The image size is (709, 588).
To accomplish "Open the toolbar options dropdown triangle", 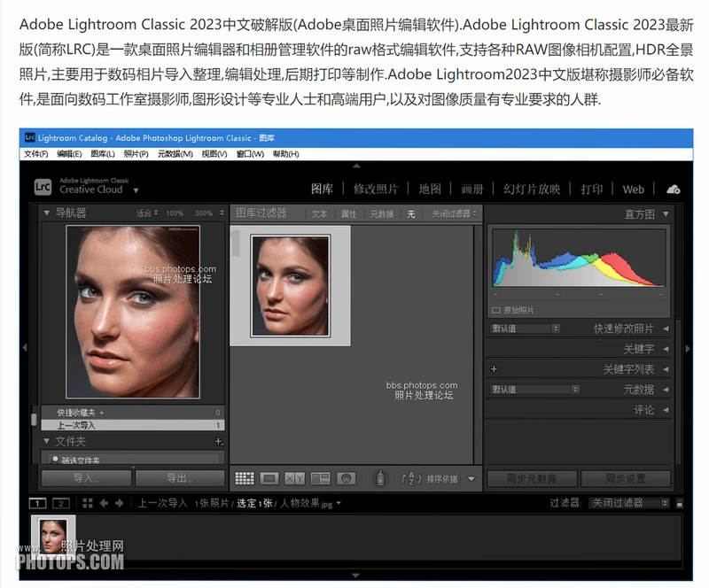I will click(x=471, y=478).
